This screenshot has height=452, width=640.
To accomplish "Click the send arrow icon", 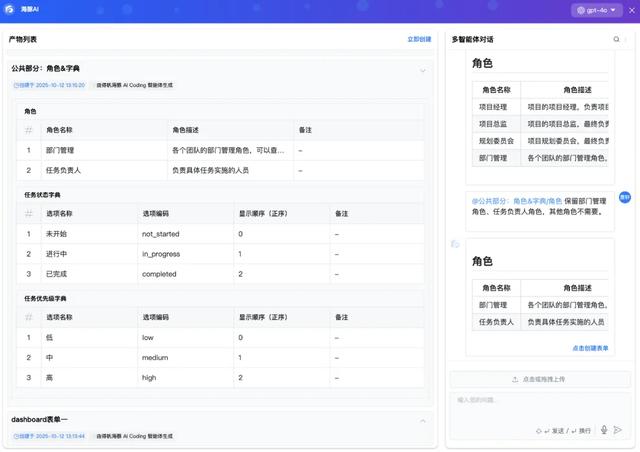I will (x=619, y=430).
